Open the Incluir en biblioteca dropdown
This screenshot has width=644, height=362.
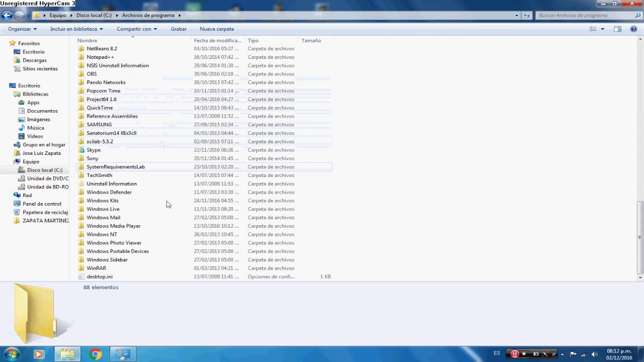[x=76, y=29]
